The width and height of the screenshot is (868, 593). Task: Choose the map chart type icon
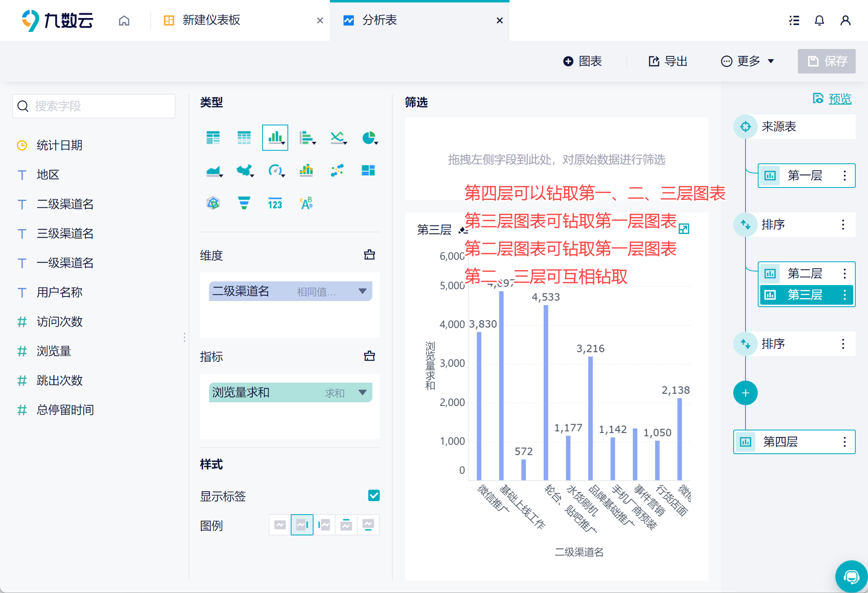tap(245, 170)
